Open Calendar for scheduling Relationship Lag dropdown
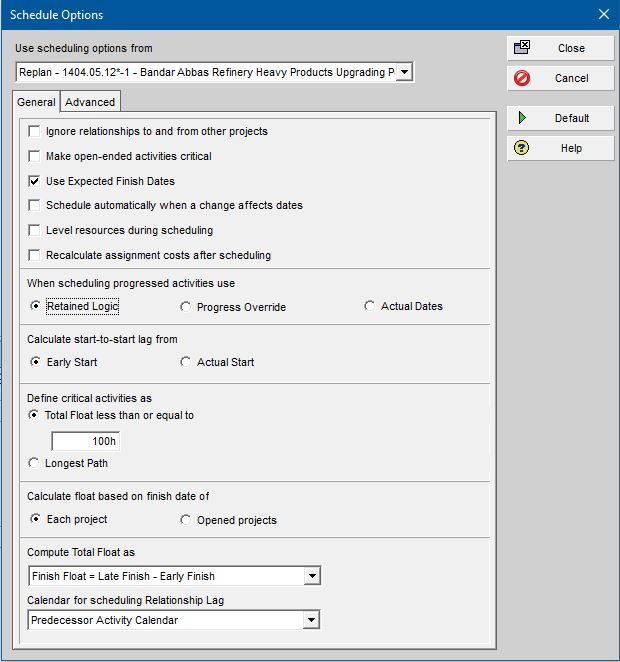 312,620
